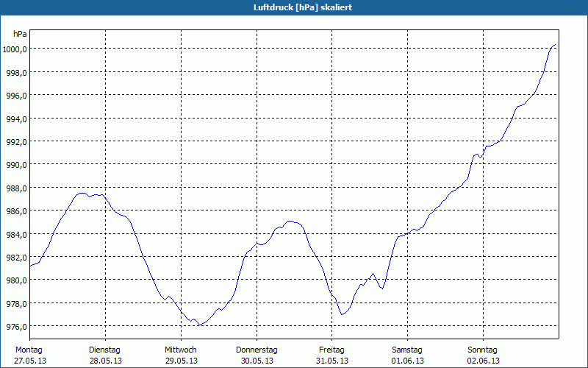Click the pressure curve's final peak above 1000

(x=555, y=45)
